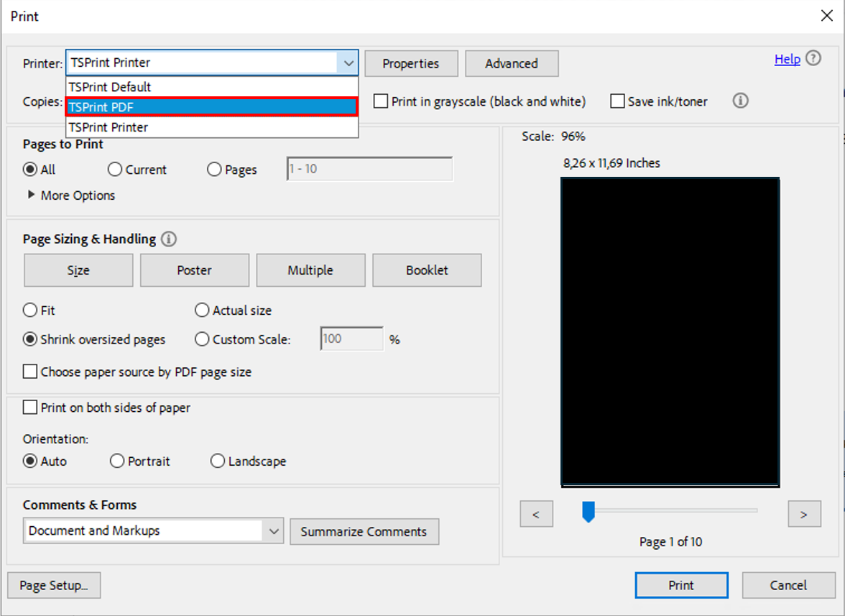Click the 'Page 1 of 10' text
The width and height of the screenshot is (845, 616).
pyautogui.click(x=670, y=542)
